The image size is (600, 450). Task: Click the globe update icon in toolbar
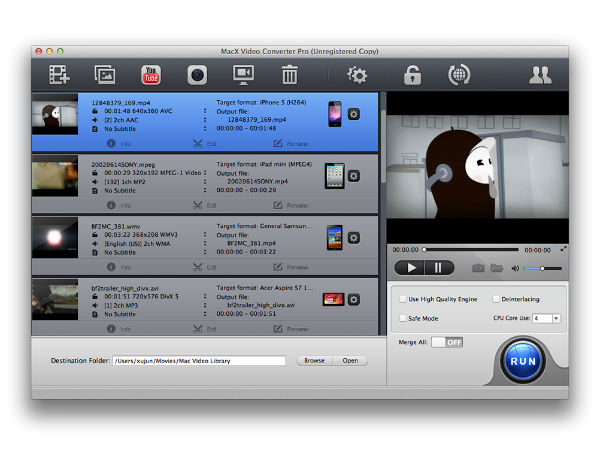(460, 74)
